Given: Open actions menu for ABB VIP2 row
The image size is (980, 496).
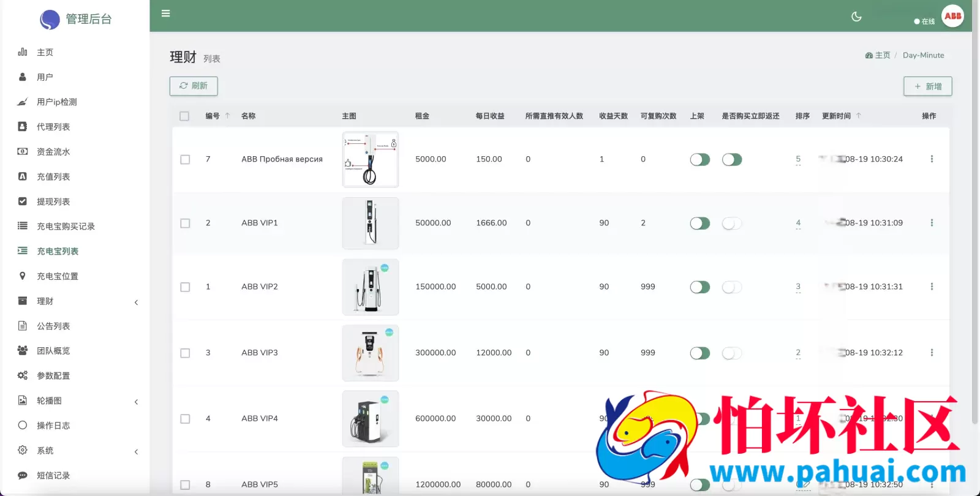Looking at the screenshot, I should coord(932,287).
